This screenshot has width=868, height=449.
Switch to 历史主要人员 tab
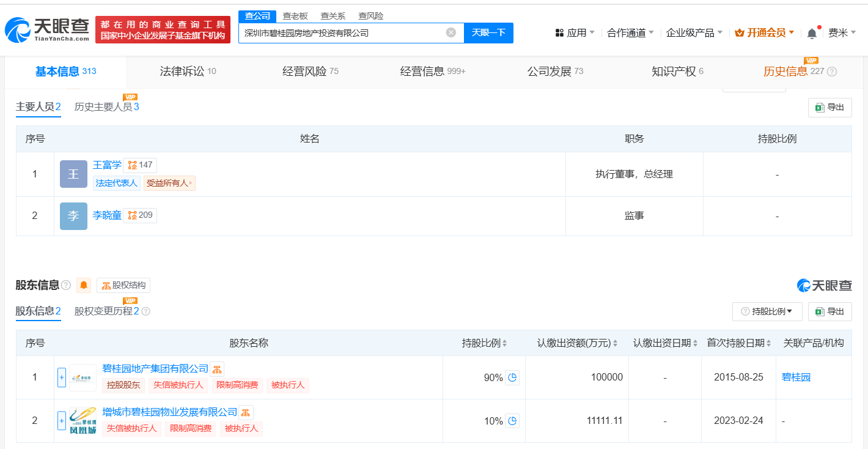(107, 107)
